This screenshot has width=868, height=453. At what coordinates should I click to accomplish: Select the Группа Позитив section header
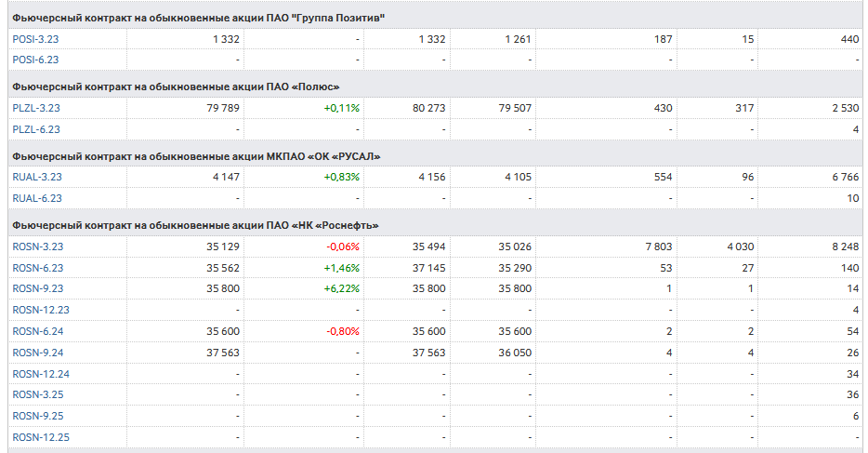(x=198, y=18)
